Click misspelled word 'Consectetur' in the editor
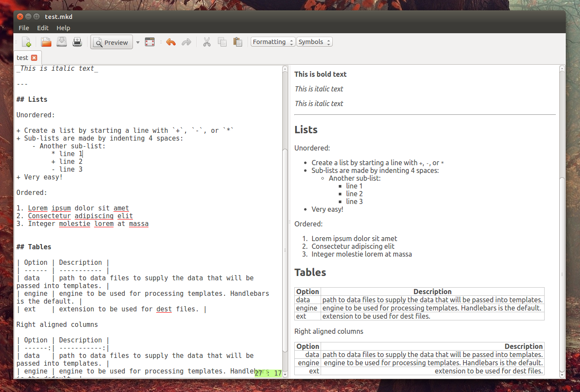580x392 pixels. click(x=49, y=216)
